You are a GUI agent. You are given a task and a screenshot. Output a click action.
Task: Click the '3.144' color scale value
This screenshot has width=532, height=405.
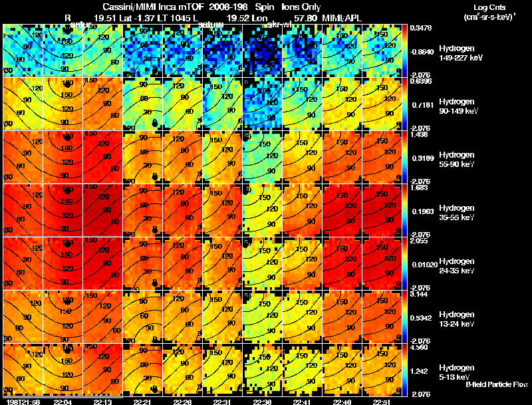tap(419, 294)
